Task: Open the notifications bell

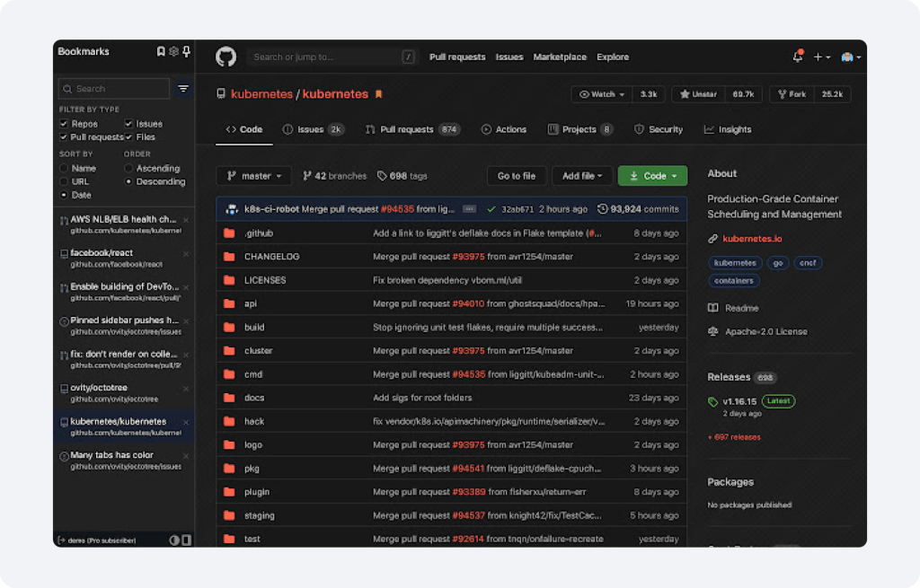Action: [x=798, y=57]
